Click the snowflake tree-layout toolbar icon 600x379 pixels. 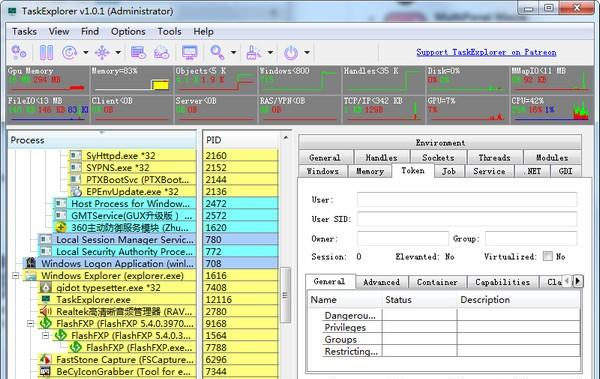(x=102, y=52)
